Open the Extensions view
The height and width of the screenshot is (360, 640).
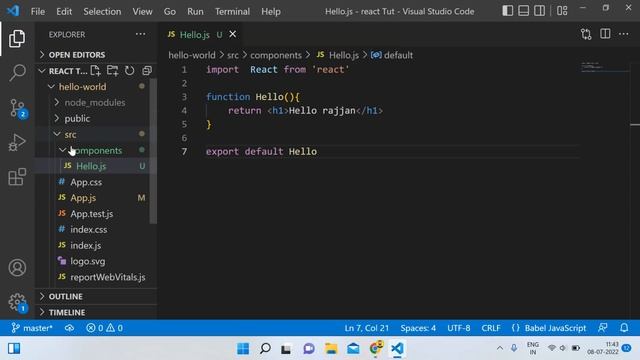click(17, 177)
